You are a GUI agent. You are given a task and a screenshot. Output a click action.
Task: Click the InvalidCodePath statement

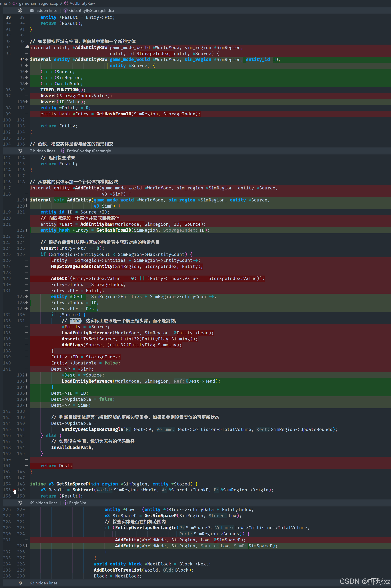[71, 447]
